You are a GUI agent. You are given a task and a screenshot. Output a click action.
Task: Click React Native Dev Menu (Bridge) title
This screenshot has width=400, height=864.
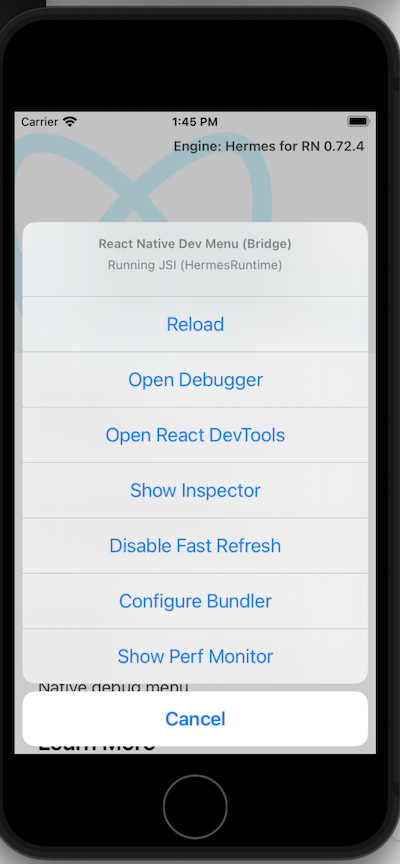[195, 244]
